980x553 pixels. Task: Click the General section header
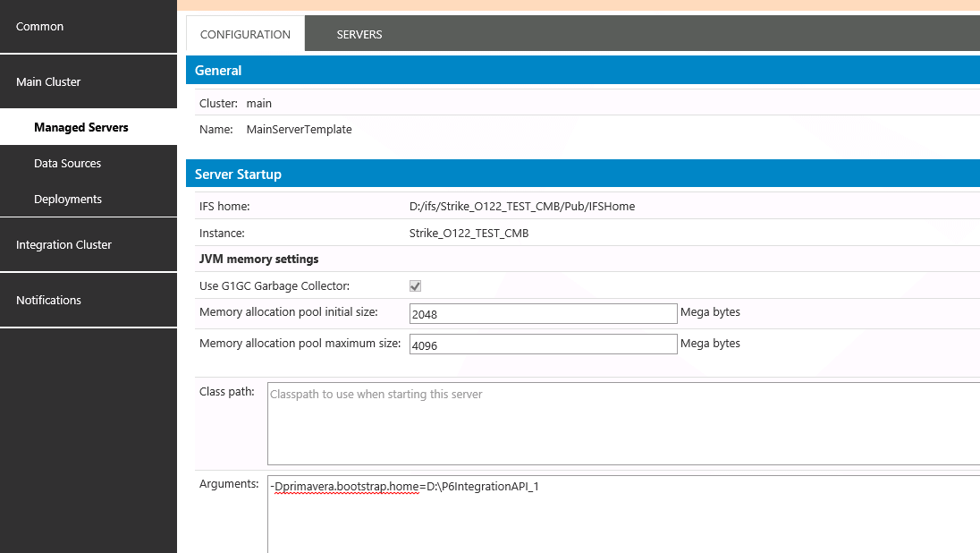[x=218, y=70]
